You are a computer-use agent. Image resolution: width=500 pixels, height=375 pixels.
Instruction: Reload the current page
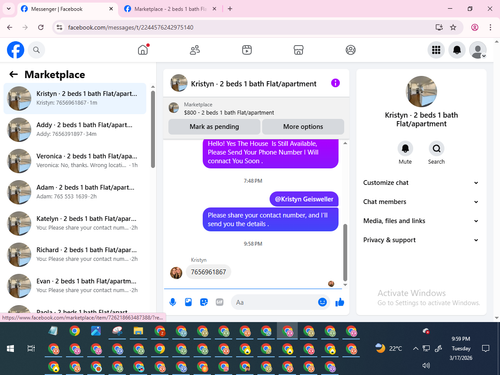pyautogui.click(x=41, y=27)
